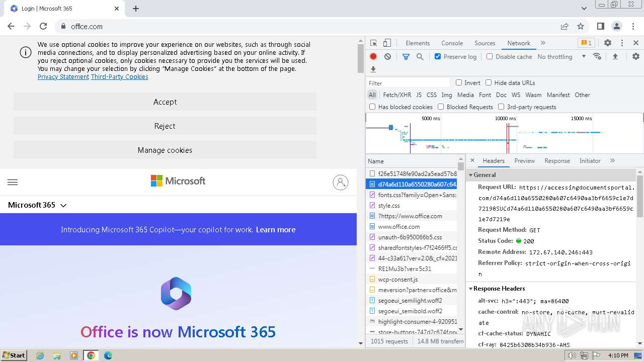Open network search magnifier
The width and height of the screenshot is (644, 362).
(x=420, y=57)
